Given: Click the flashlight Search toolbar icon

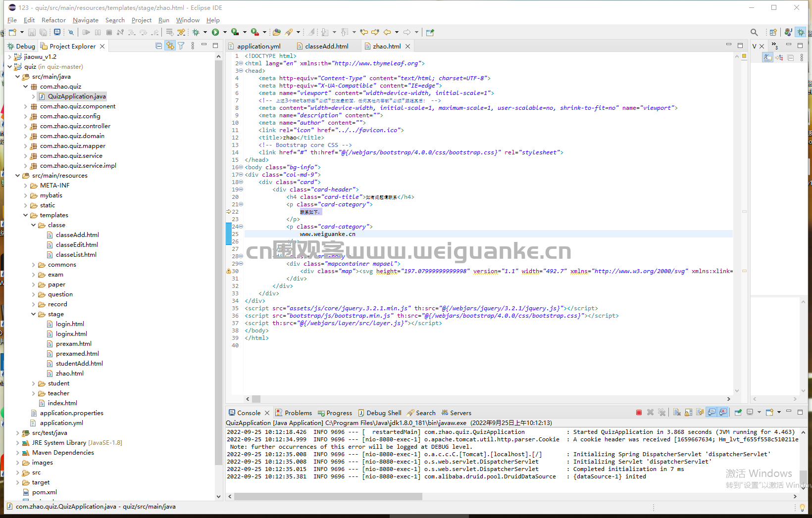Looking at the screenshot, I should point(289,32).
